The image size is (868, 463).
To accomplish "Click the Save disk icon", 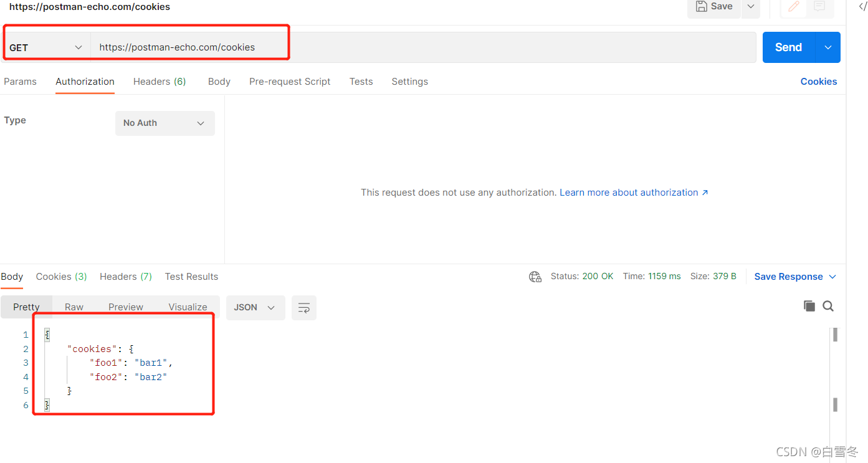I will (x=702, y=6).
